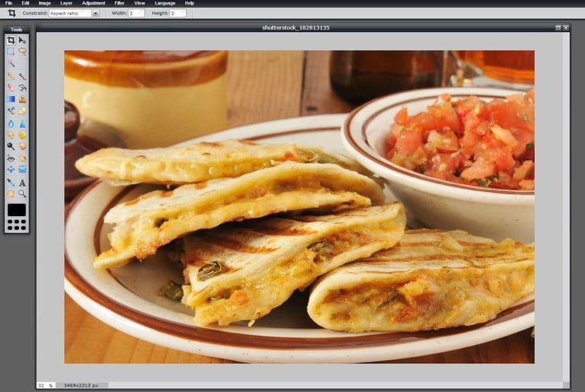
Task: Select the Clone Stamp tool
Action: pyautogui.click(x=22, y=99)
